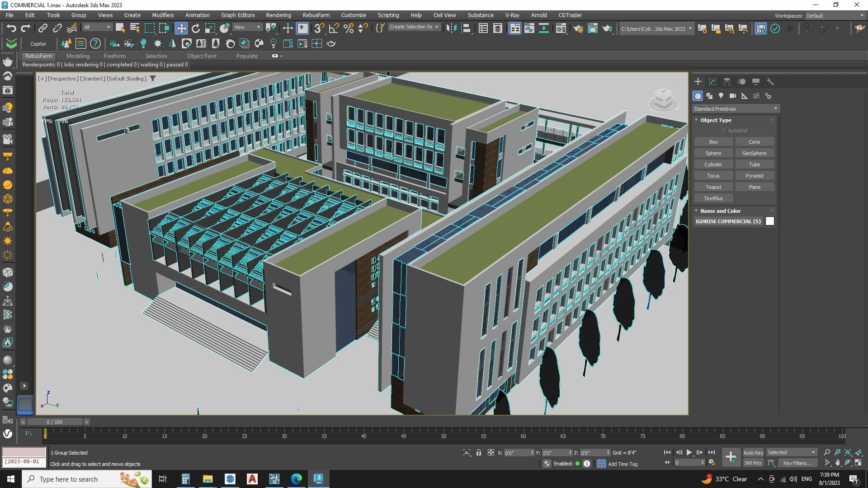The height and width of the screenshot is (488, 868).
Task: Choose the Rectangular Selection Region tool
Action: [149, 28]
